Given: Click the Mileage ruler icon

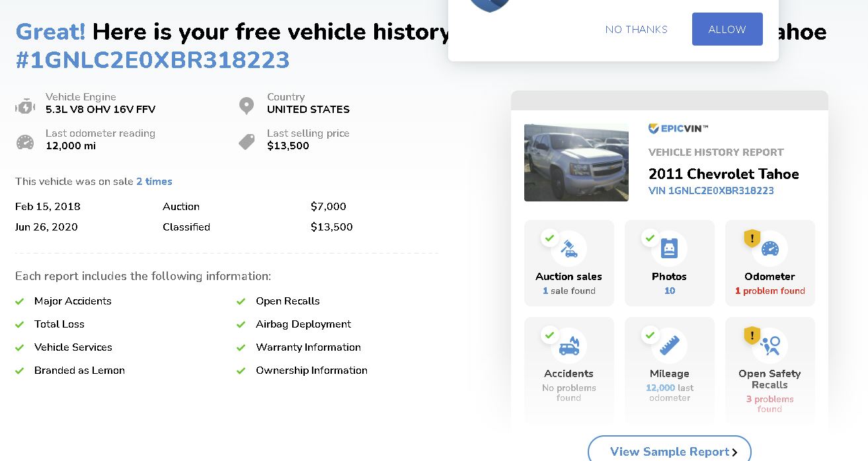Looking at the screenshot, I should (669, 345).
